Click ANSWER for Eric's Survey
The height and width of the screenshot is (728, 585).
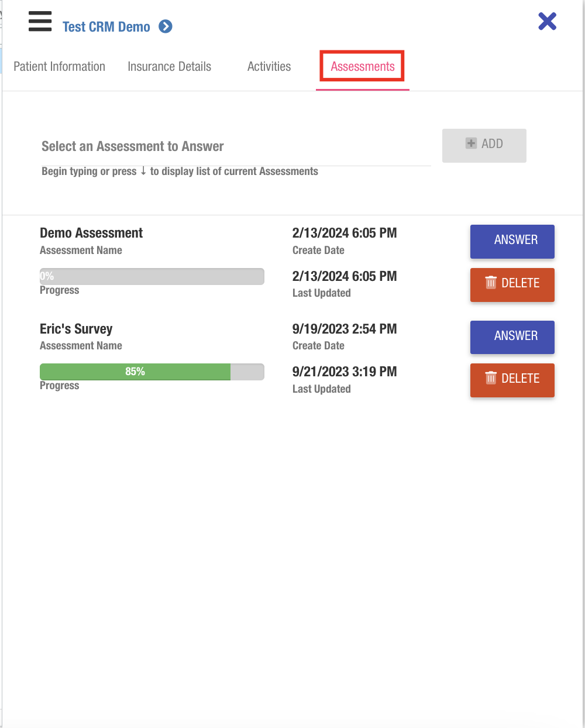tap(512, 337)
